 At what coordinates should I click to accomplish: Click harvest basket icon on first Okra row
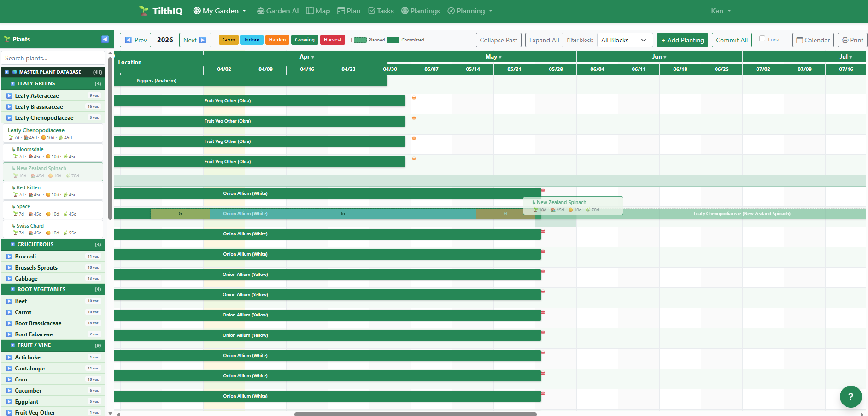(414, 98)
